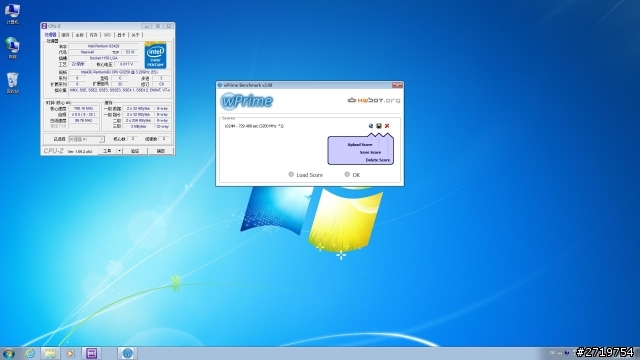Select the 3 MBytes level 3 cache value

point(138,127)
